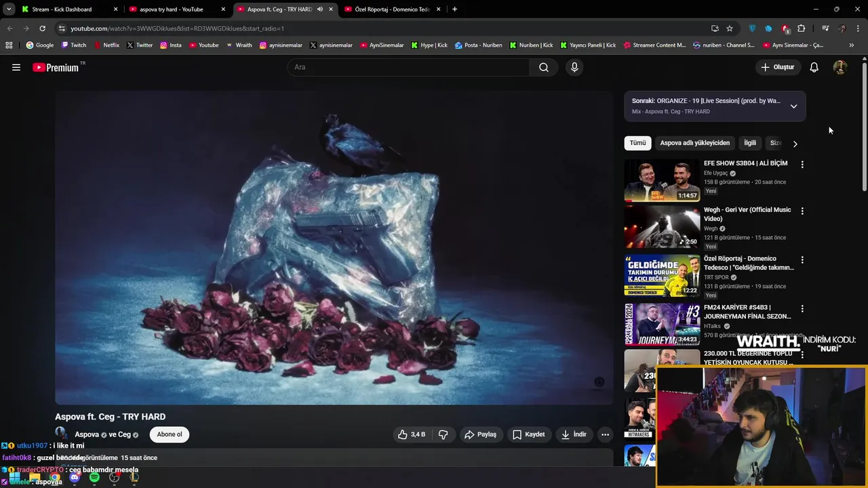This screenshot has width=868, height=488.
Task: Open Chrome profile avatar
Action: coord(842,28)
